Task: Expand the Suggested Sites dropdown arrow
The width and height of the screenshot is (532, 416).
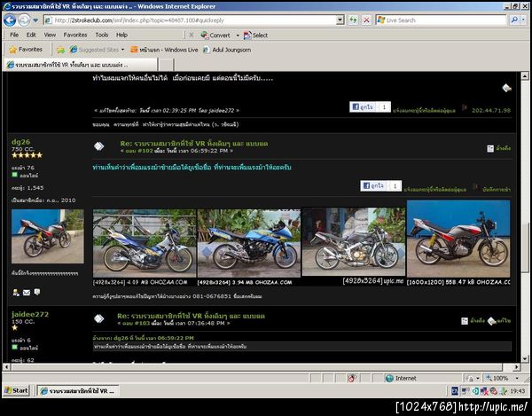Action: (x=123, y=50)
